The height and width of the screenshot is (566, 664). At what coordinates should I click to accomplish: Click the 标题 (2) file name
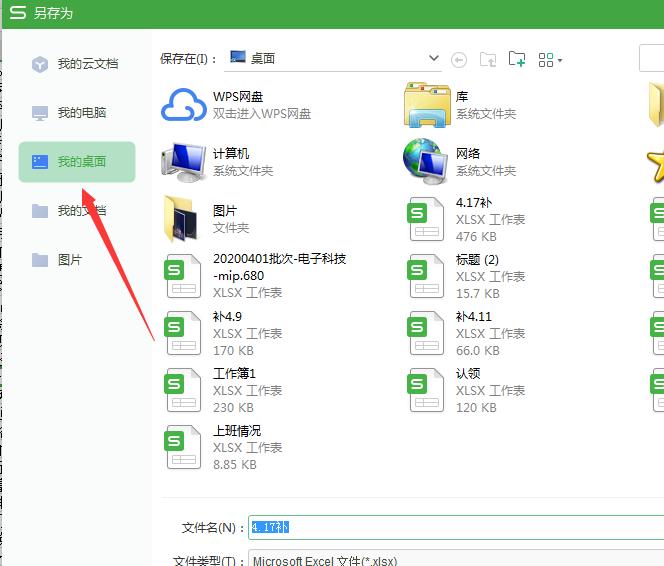point(477,260)
